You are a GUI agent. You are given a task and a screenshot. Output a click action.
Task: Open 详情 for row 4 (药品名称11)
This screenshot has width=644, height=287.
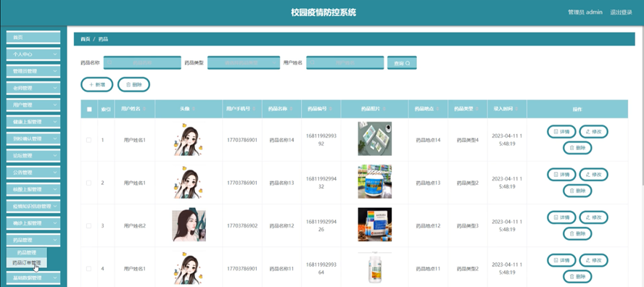coord(561,260)
